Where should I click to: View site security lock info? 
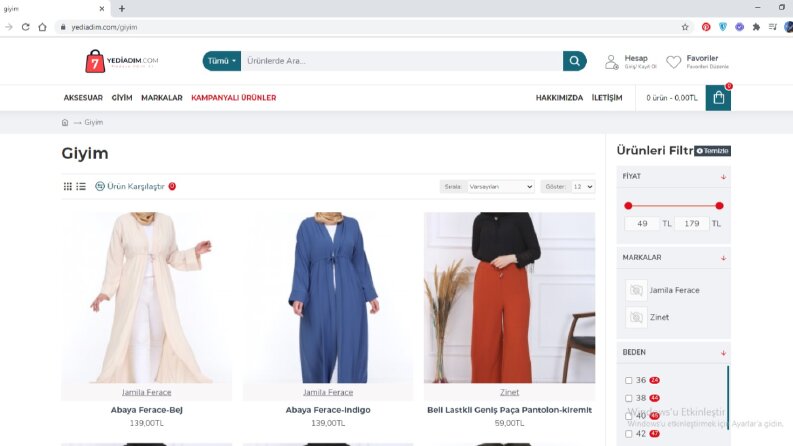coord(63,27)
